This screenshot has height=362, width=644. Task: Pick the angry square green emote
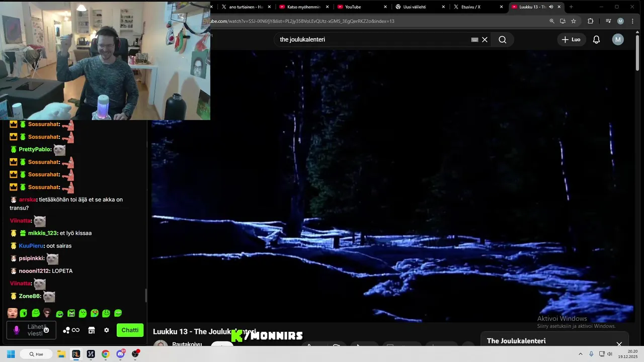tap(71, 313)
